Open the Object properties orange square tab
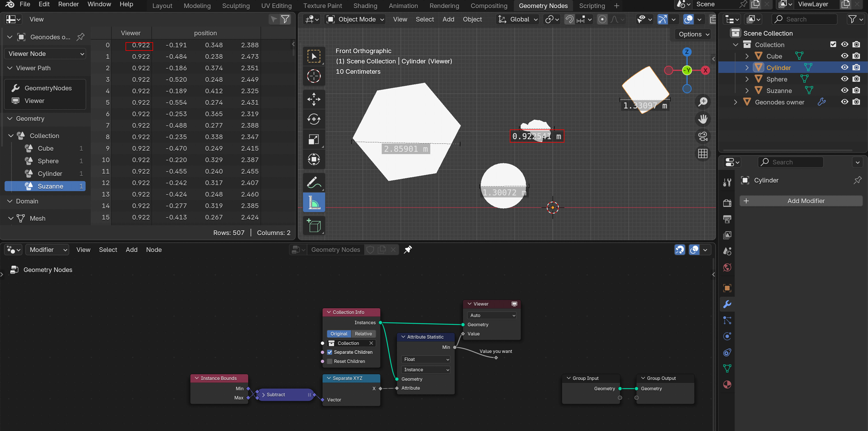This screenshot has width=868, height=431. (727, 288)
